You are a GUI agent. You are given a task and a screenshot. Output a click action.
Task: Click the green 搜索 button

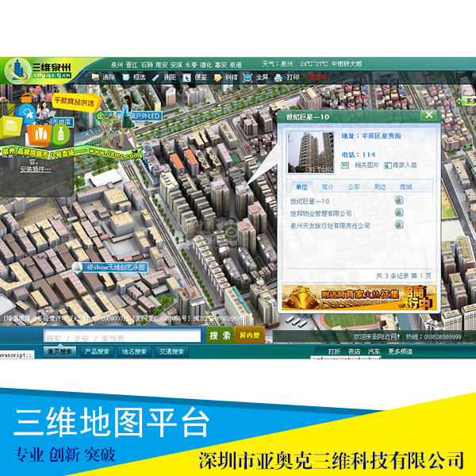(x=220, y=335)
